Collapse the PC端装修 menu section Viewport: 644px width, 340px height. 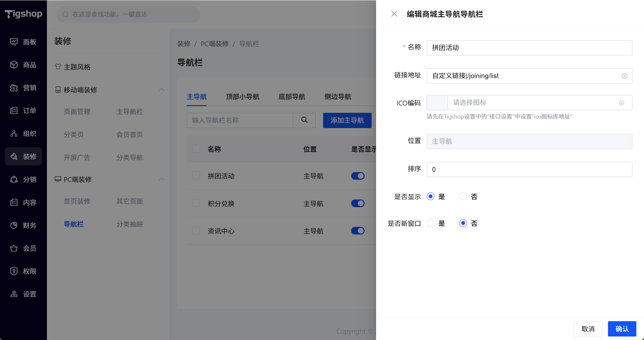click(x=162, y=179)
